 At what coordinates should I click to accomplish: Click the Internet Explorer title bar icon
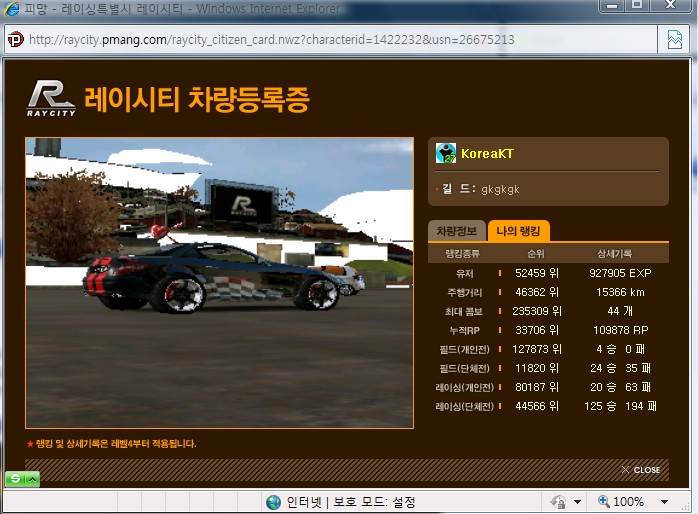coord(10,8)
